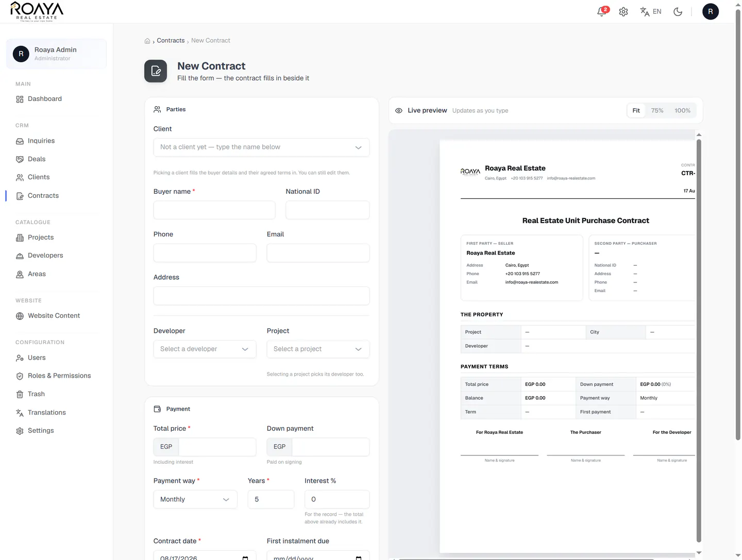Click the Deals handshake icon in sidebar
The height and width of the screenshot is (560, 742).
20,159
